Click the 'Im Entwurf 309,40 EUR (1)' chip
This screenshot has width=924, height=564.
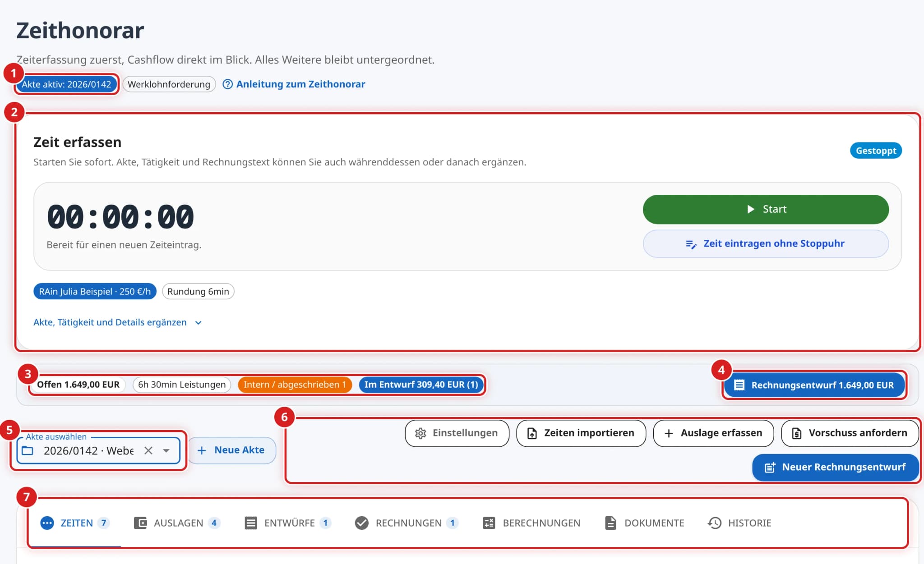click(421, 385)
